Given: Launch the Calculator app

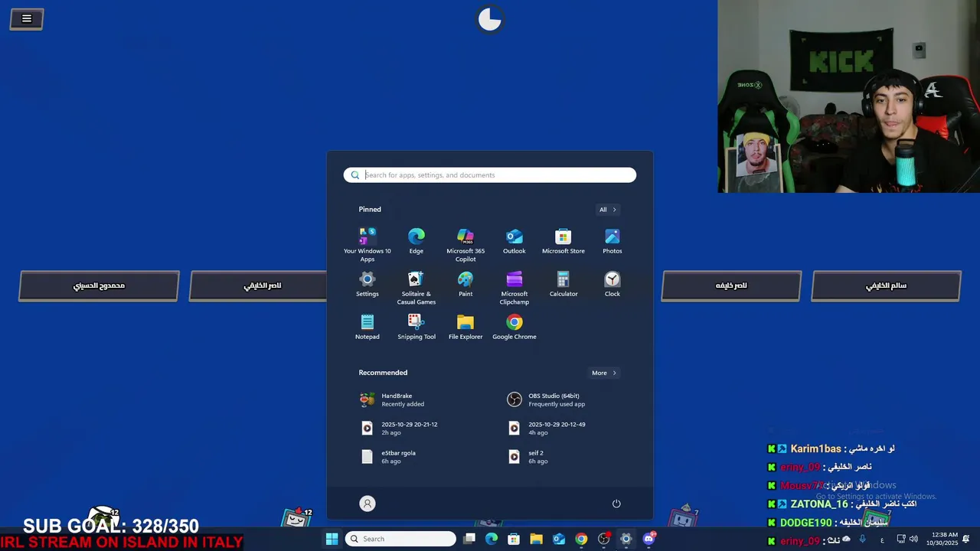Looking at the screenshot, I should pos(563,284).
